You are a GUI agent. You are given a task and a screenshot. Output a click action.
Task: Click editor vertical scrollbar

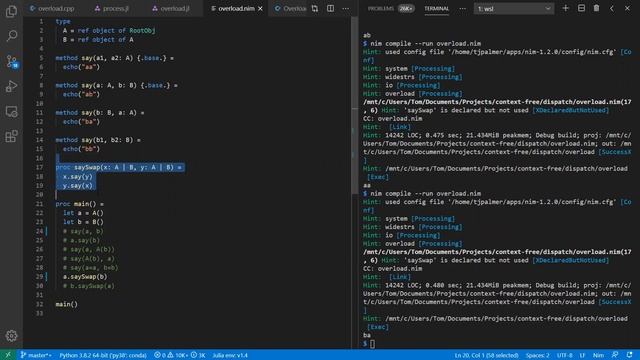[354, 106]
